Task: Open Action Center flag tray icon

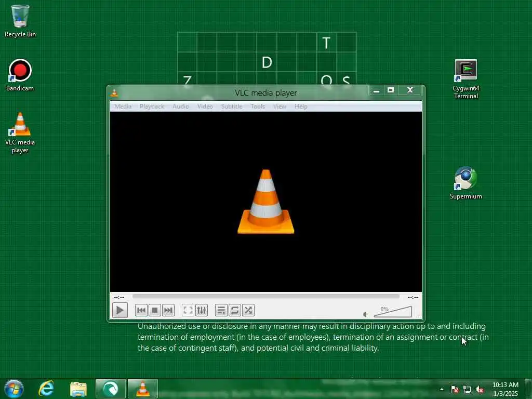Action: click(455, 390)
